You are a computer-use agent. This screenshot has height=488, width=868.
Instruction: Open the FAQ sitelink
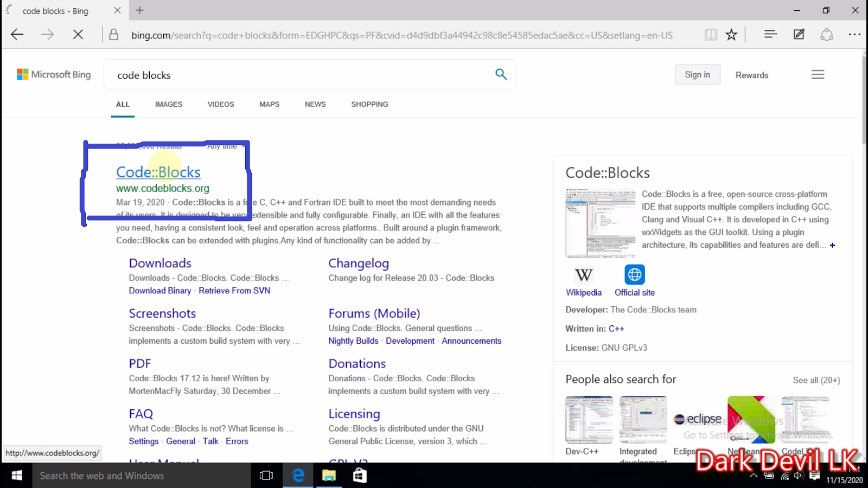[141, 414]
